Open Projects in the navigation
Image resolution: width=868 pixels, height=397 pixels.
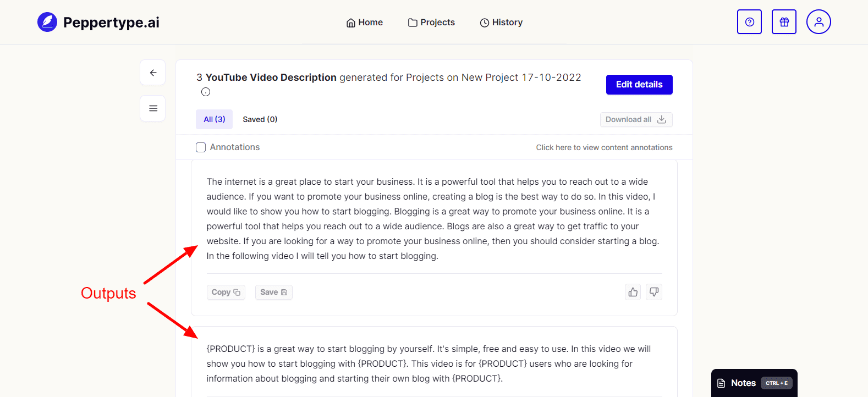click(x=431, y=23)
